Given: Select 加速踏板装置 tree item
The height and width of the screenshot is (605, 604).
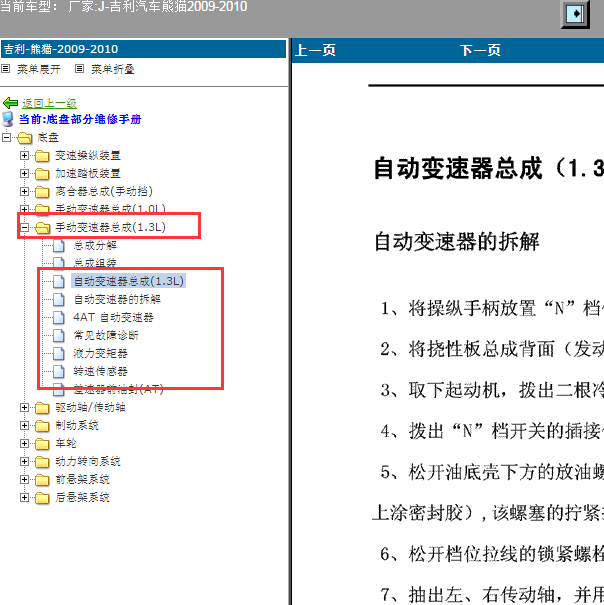Looking at the screenshot, I should click(88, 174).
